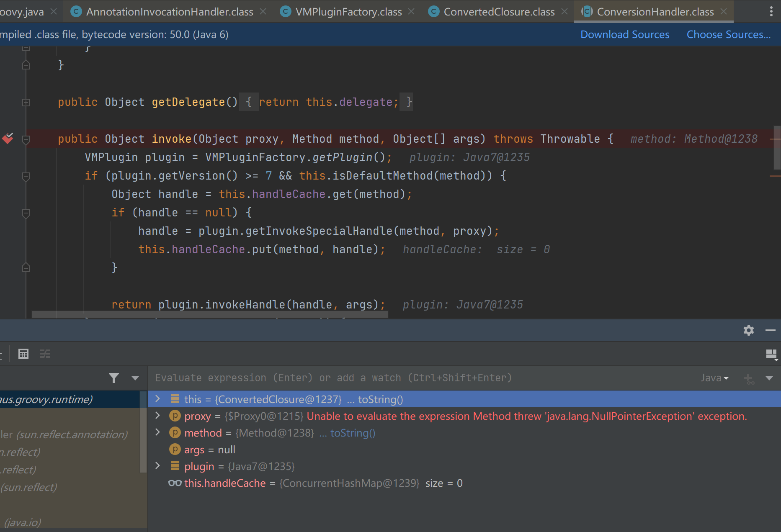Toggle the fold marker beside getDelegate method
The width and height of the screenshot is (781, 532).
26,102
